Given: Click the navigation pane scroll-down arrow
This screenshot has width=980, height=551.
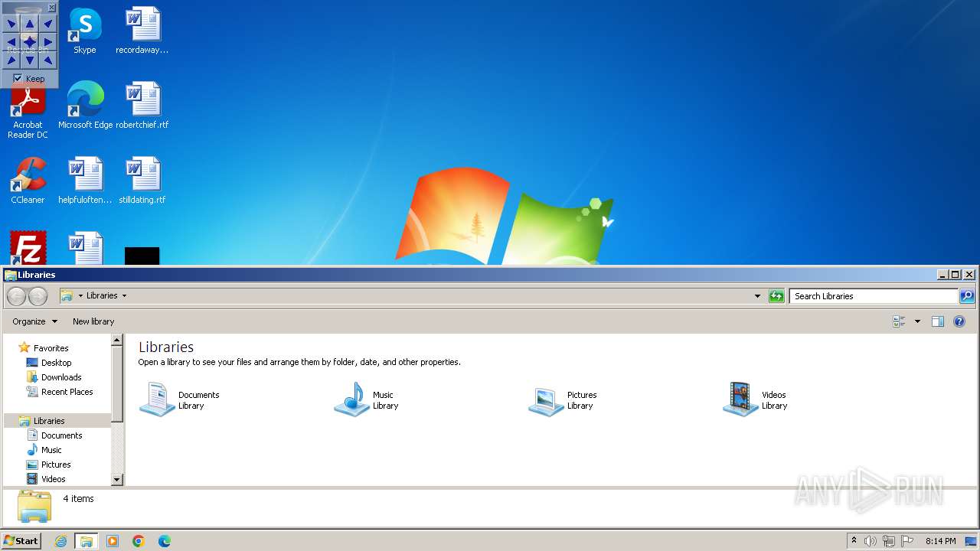Looking at the screenshot, I should pyautogui.click(x=117, y=480).
